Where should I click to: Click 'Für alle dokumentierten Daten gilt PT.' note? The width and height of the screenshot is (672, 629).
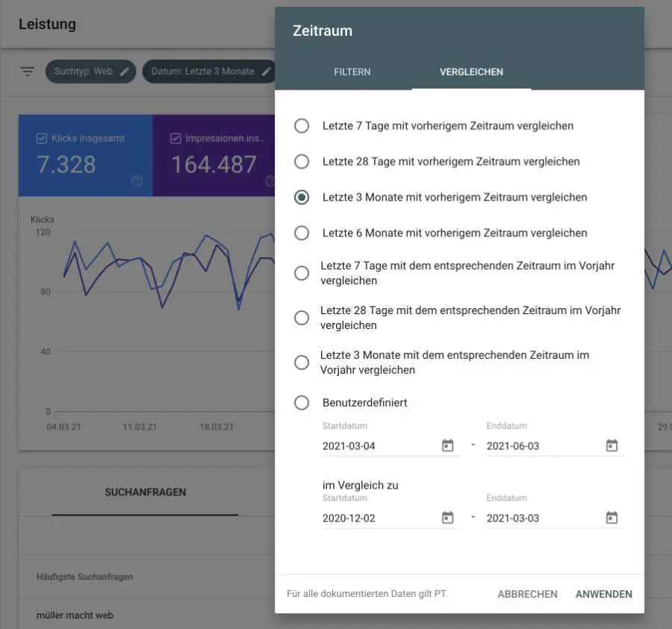(x=367, y=593)
